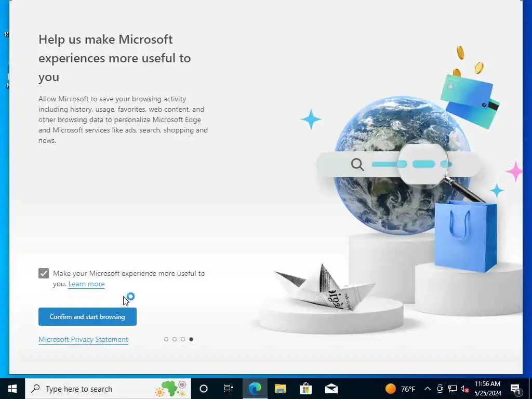Click the Meet Now tray icon
Image resolution: width=532 pixels, height=399 pixels.
coord(440,389)
